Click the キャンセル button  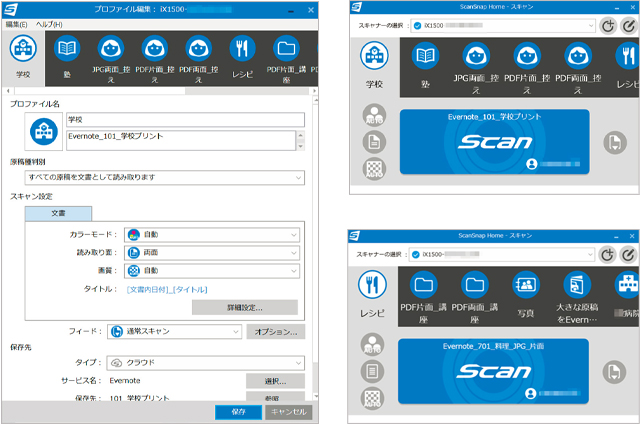pos(289,412)
